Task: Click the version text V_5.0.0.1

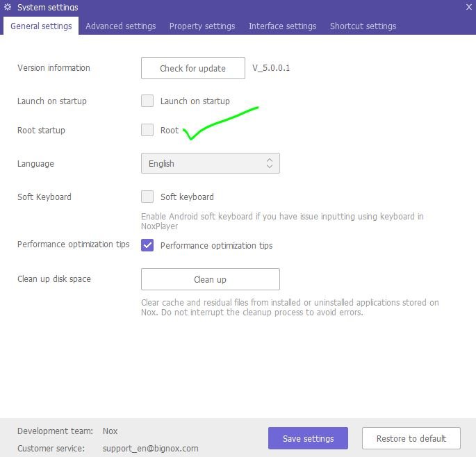Action: tap(271, 67)
